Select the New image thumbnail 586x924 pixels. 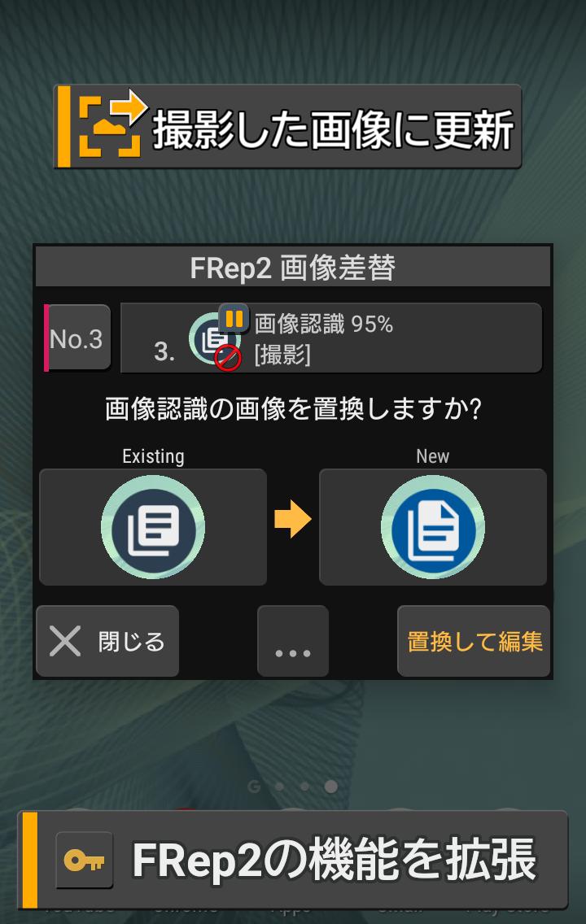(433, 527)
